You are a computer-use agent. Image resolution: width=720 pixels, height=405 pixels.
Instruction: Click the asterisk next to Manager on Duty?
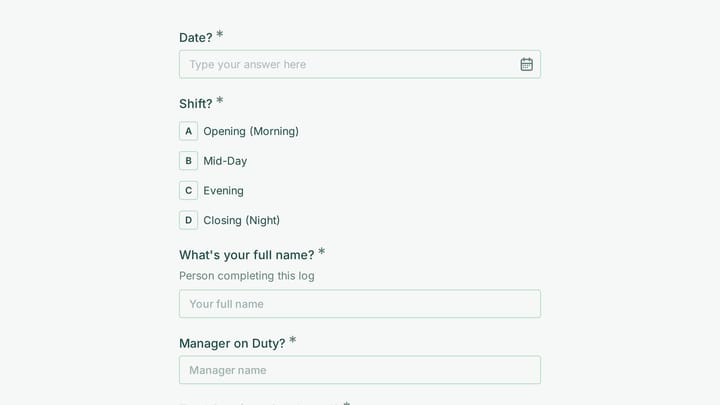(x=292, y=340)
